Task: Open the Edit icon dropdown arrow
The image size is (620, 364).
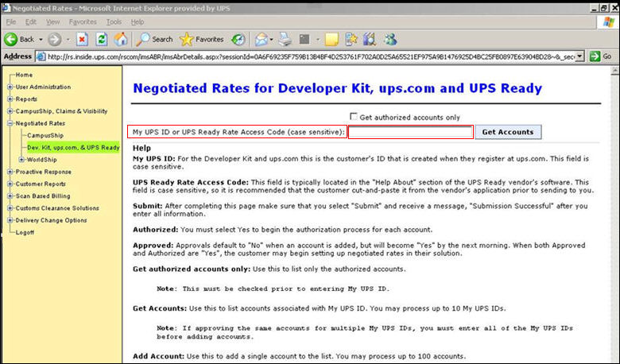Action: pos(317,40)
